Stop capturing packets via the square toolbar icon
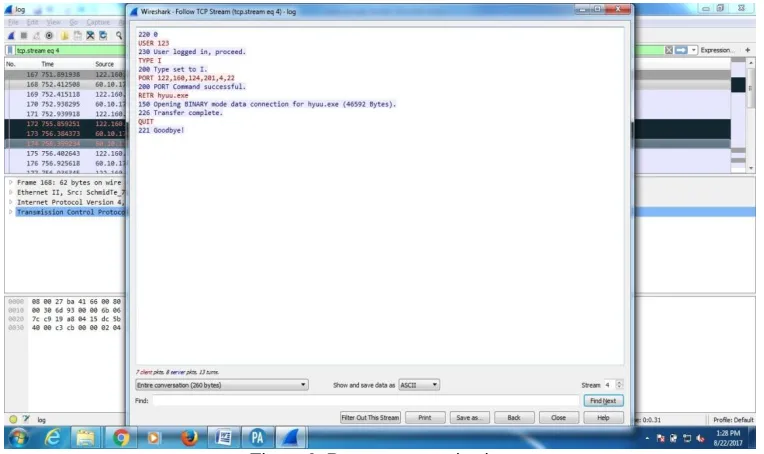The image size is (764, 454). 23,36
